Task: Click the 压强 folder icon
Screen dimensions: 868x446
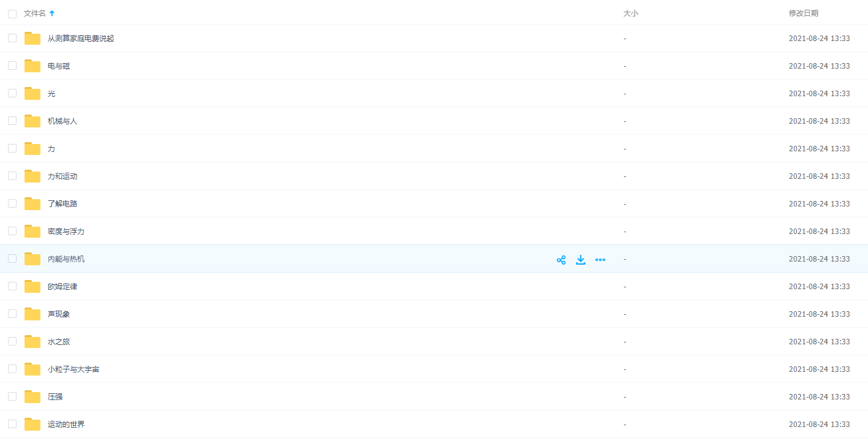Action: [x=32, y=397]
